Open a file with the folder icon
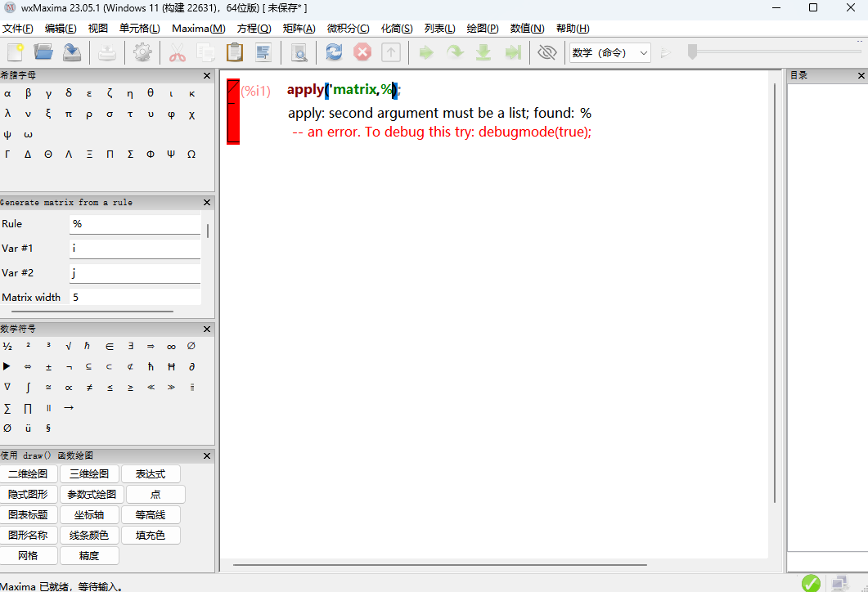Screen dimensions: 868x592 click(x=43, y=52)
